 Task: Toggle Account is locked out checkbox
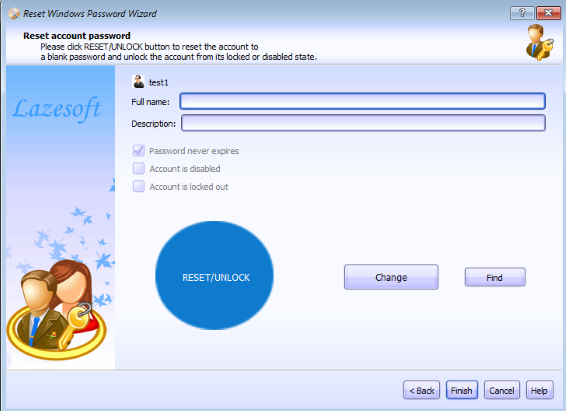click(x=139, y=186)
